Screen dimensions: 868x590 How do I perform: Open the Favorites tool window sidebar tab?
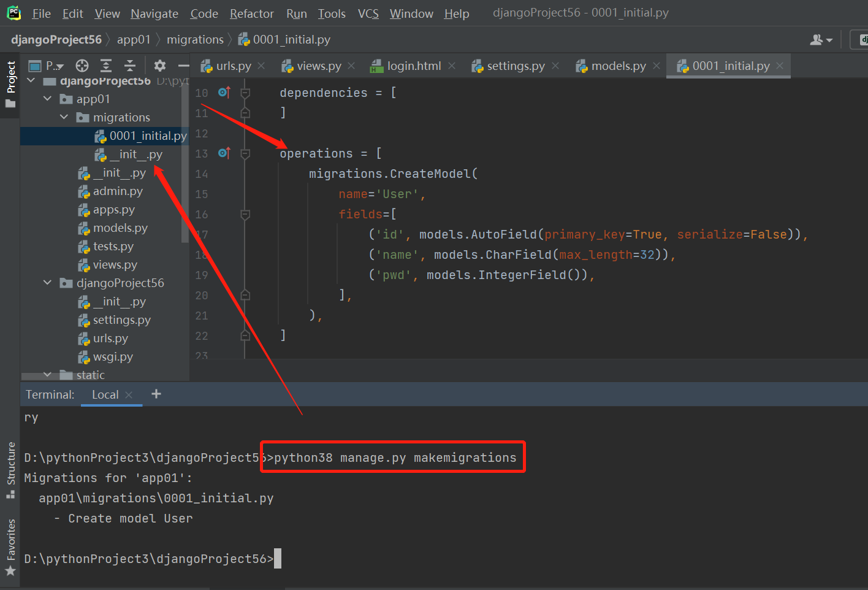click(x=10, y=548)
